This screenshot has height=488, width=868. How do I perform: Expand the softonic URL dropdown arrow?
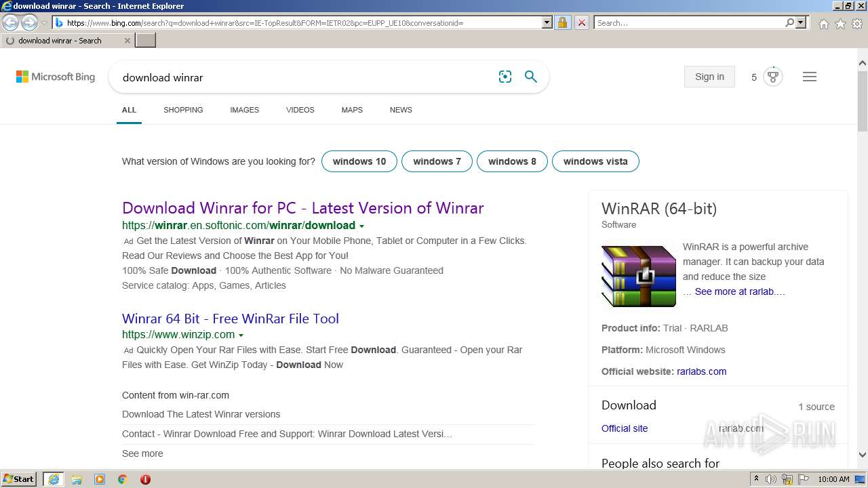pyautogui.click(x=361, y=226)
